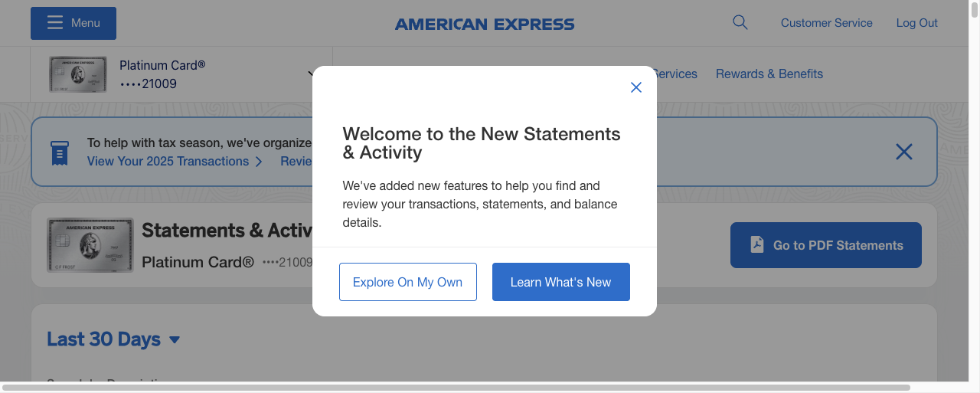
Task: Click the large Platinum Card thumbnail
Action: click(90, 245)
